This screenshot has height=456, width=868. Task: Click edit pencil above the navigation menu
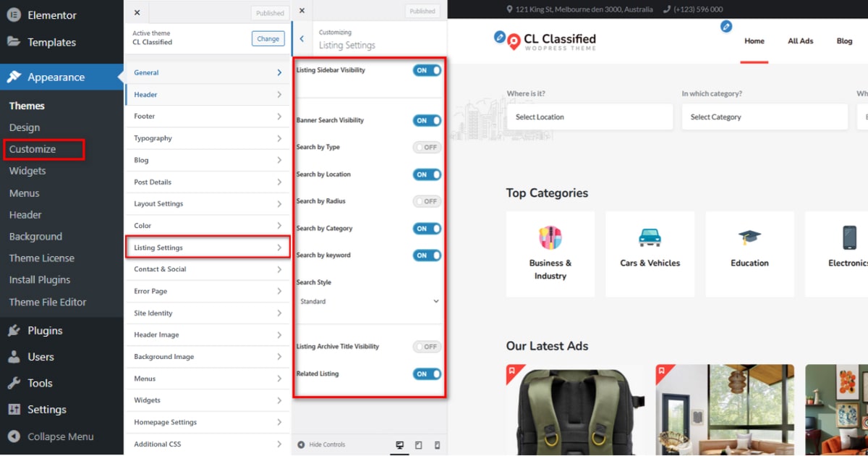(x=726, y=27)
